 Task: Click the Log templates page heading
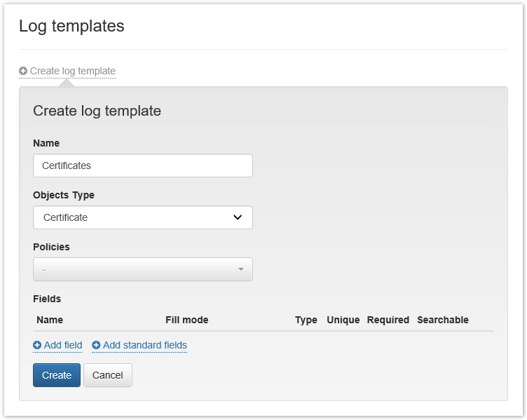point(71,26)
